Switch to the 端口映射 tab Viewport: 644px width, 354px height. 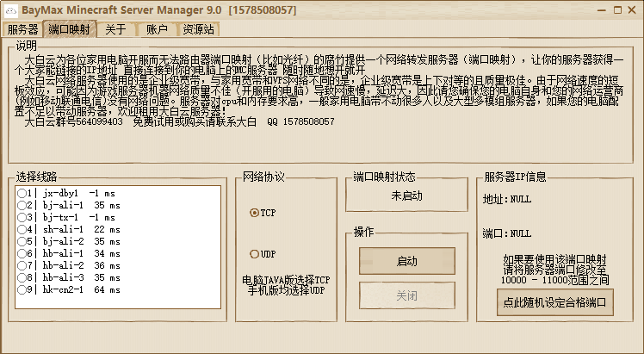(x=70, y=29)
